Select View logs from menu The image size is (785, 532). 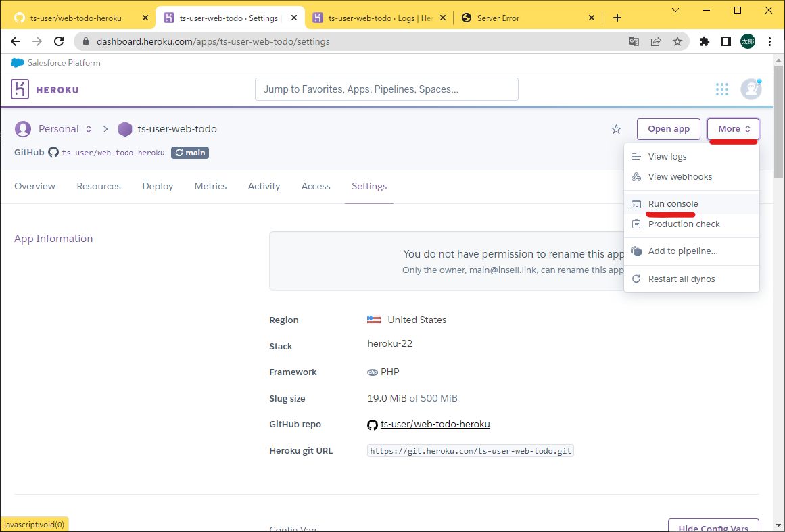pyautogui.click(x=692, y=157)
